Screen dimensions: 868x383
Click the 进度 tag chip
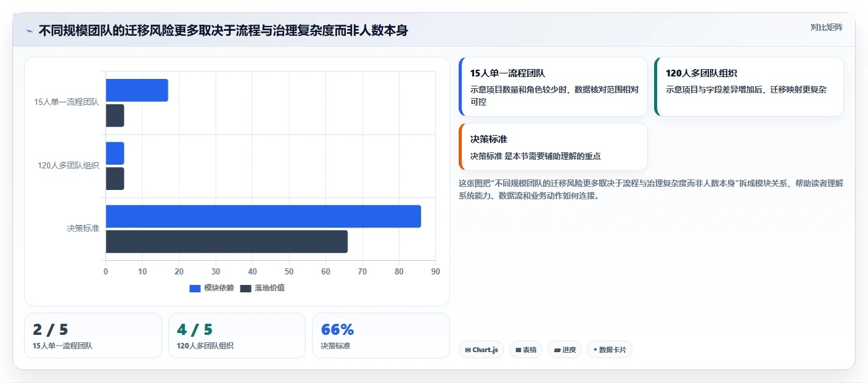coord(565,350)
